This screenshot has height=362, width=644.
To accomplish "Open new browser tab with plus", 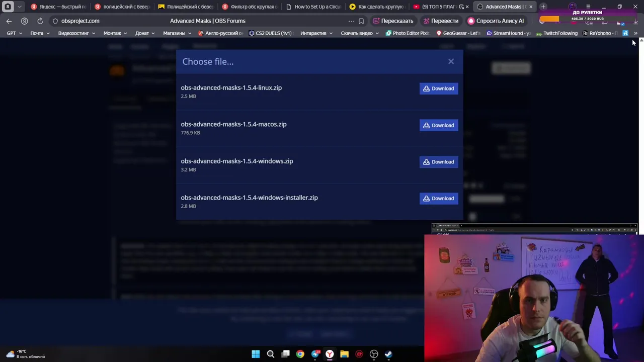I will coord(543,7).
